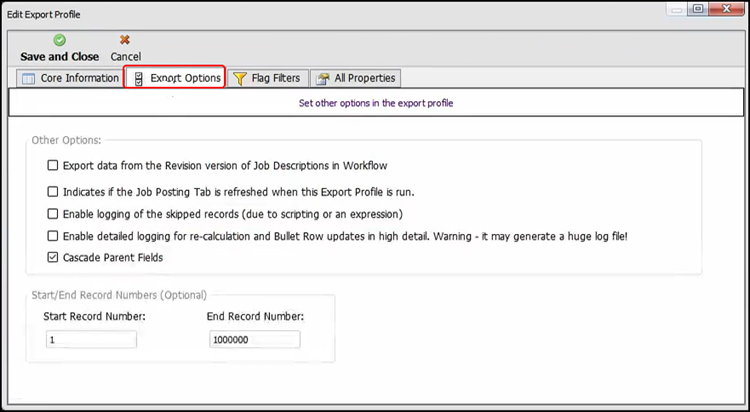Enable logging of the skipped records
750x412 pixels.
53,214
